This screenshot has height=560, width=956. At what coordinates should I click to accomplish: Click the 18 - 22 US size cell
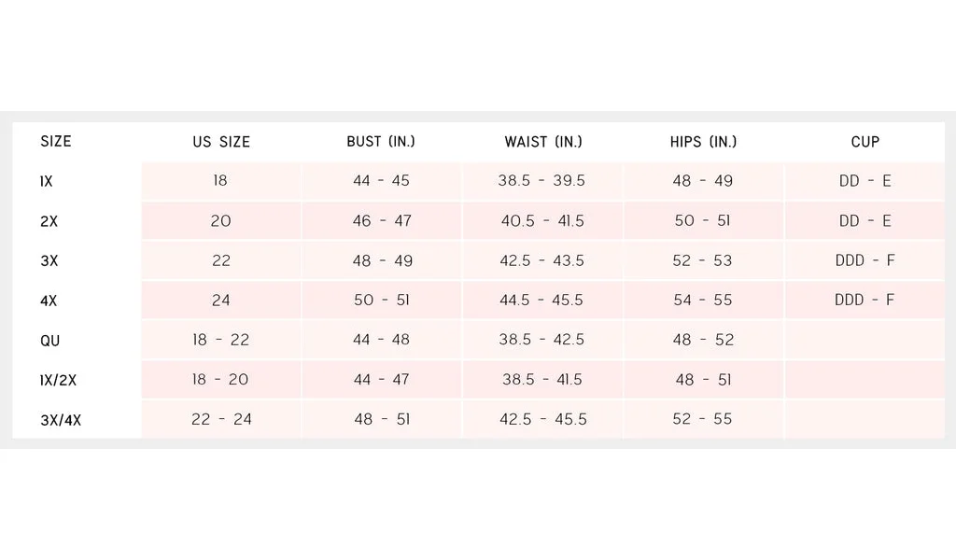click(220, 340)
